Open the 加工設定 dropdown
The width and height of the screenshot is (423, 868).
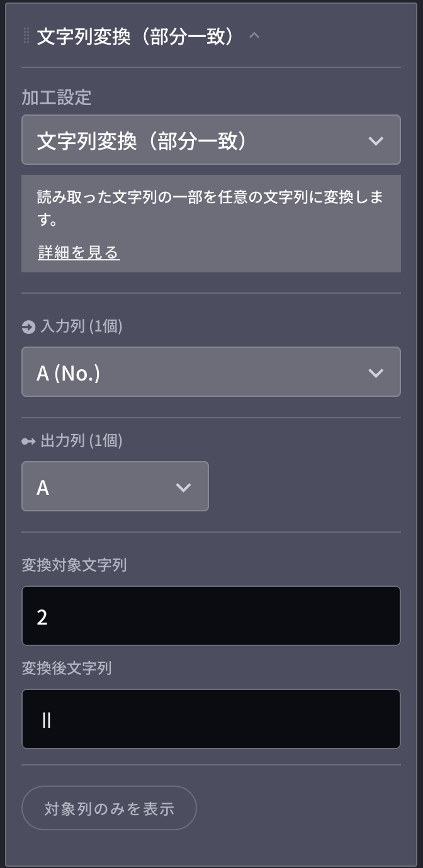(x=211, y=140)
